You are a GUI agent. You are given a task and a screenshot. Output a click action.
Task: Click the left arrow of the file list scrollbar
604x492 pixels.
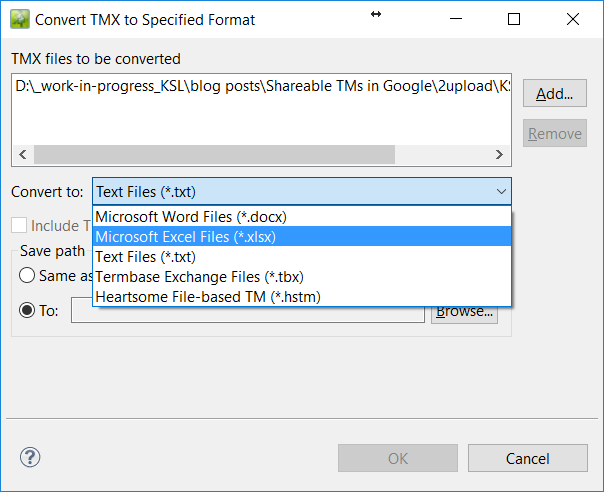click(23, 154)
